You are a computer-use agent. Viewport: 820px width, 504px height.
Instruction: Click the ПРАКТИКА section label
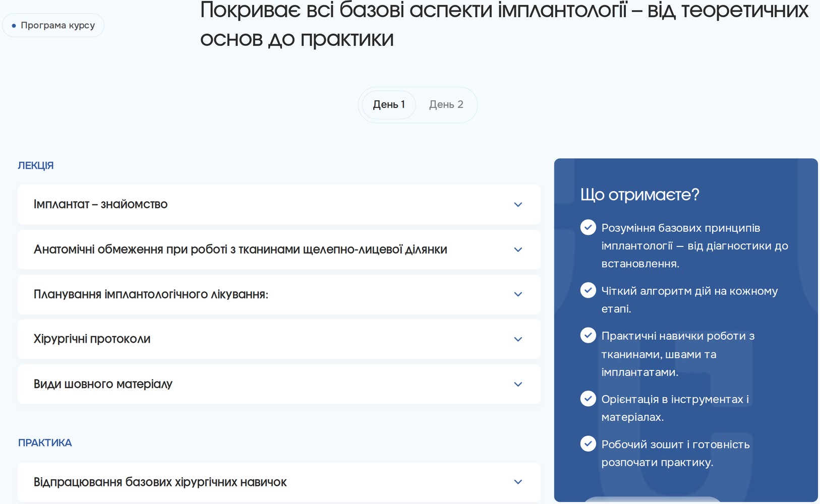click(45, 443)
